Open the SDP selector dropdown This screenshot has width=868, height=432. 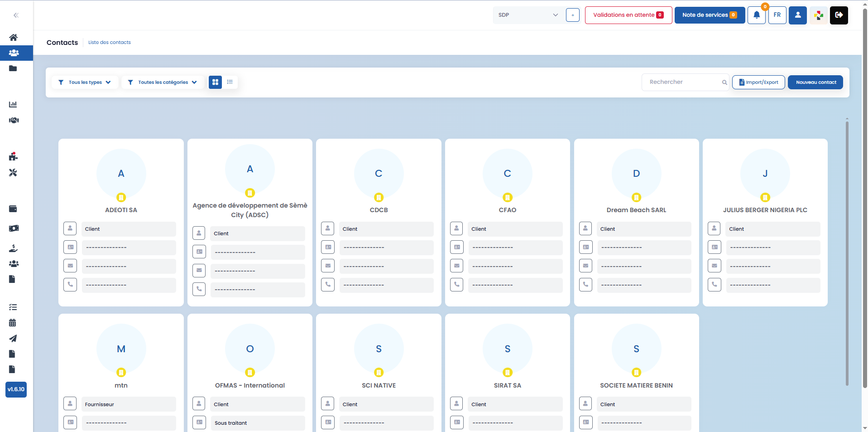pyautogui.click(x=528, y=15)
